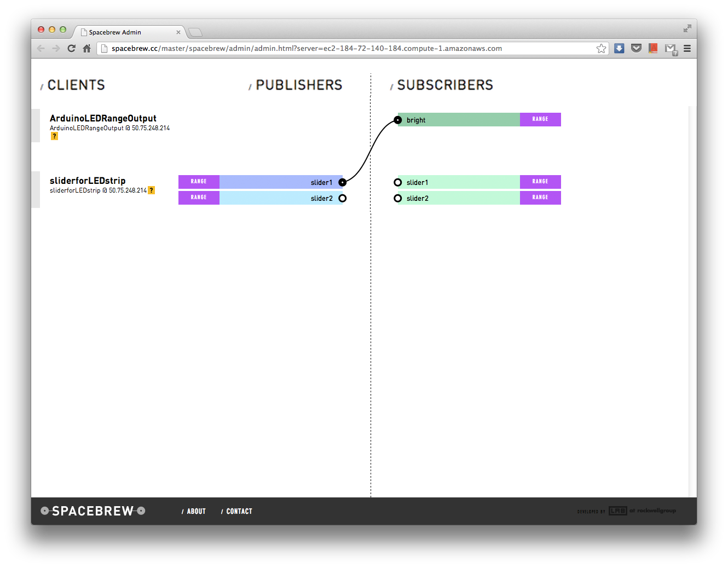Click the bright subscriber bar
The image size is (728, 568).
pyautogui.click(x=459, y=120)
